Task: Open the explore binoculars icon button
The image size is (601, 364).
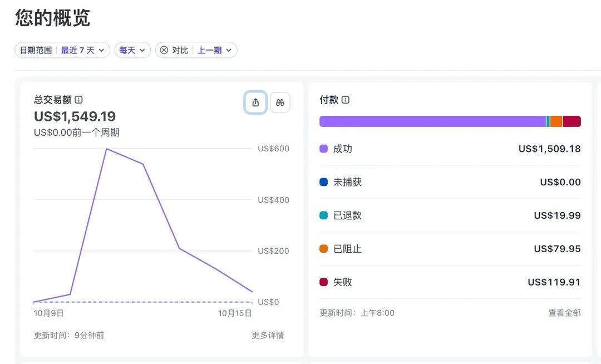Action: [280, 102]
